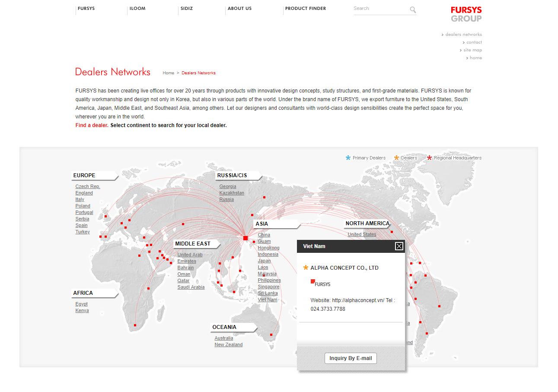Open the SIDIZ menu item

(x=187, y=8)
